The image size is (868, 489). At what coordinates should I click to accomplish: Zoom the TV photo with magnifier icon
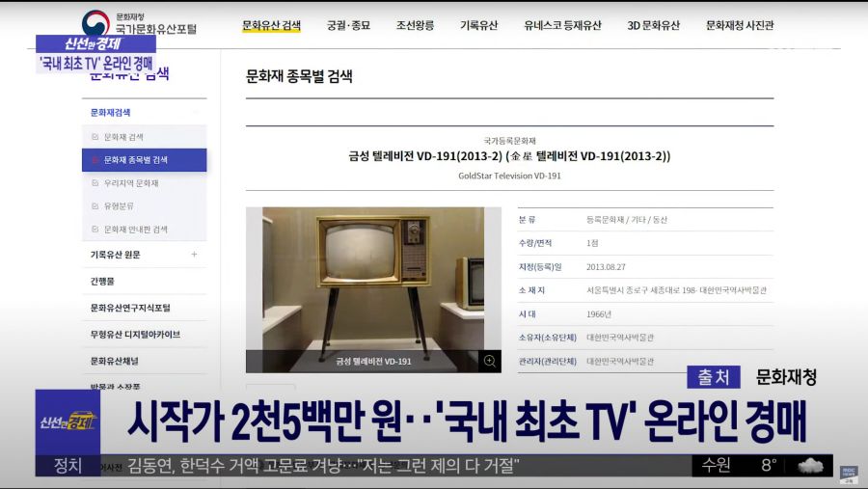pyautogui.click(x=489, y=361)
